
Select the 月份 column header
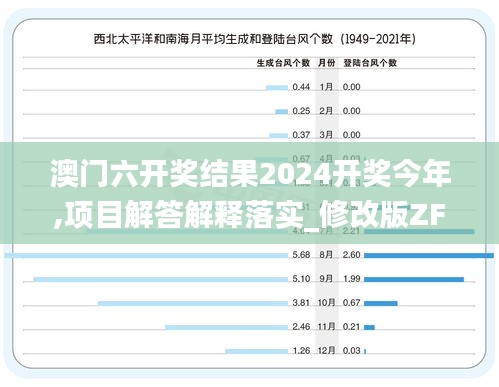[x=326, y=63]
